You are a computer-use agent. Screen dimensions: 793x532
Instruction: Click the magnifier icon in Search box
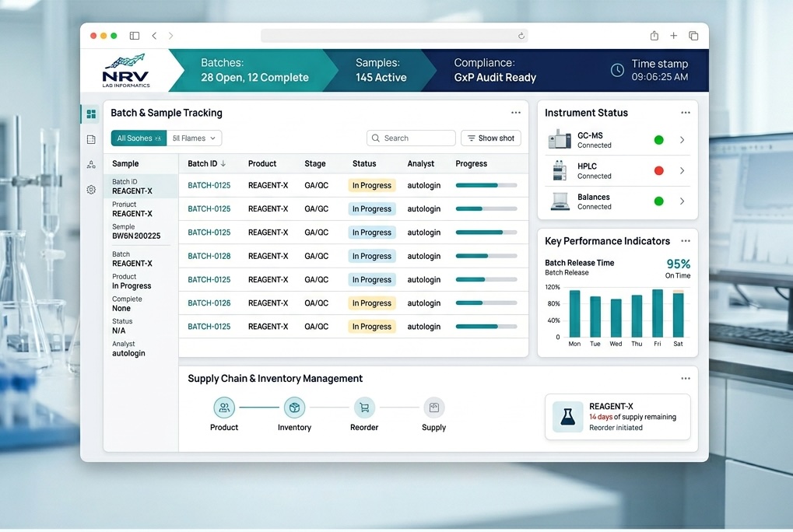(376, 138)
